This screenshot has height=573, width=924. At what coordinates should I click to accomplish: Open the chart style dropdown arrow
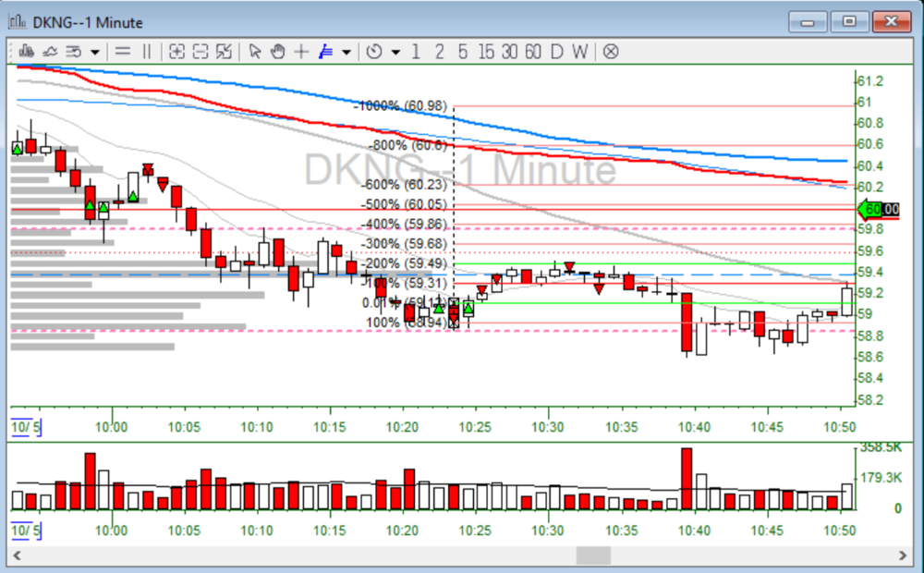[x=95, y=52]
